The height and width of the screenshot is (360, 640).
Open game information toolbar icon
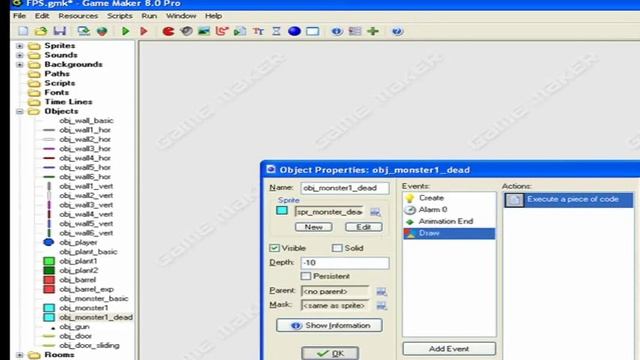(337, 31)
